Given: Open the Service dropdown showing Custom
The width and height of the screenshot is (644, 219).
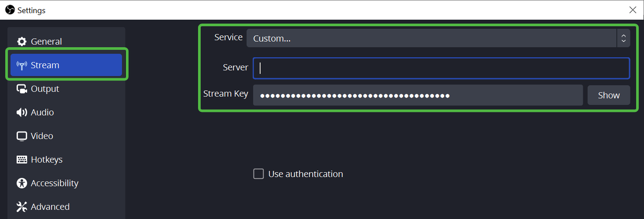Looking at the screenshot, I should 431,38.
